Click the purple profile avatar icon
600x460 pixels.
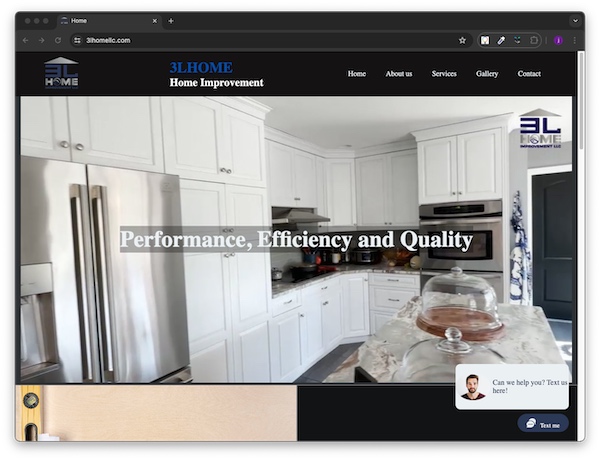558,40
